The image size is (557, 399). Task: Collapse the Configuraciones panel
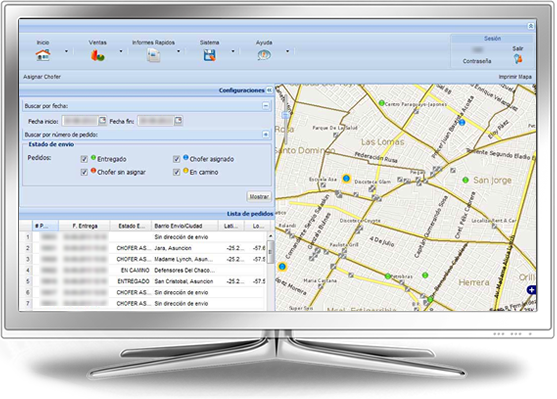pyautogui.click(x=269, y=90)
